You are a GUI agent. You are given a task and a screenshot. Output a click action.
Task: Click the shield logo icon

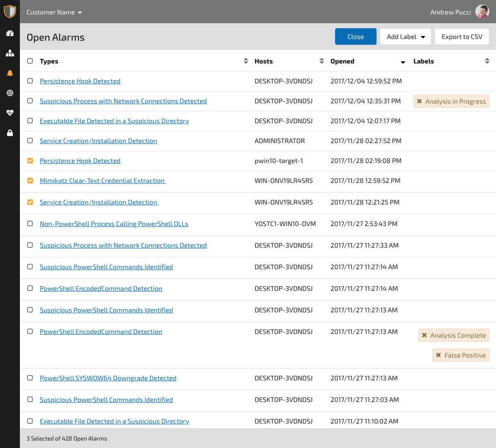click(10, 11)
